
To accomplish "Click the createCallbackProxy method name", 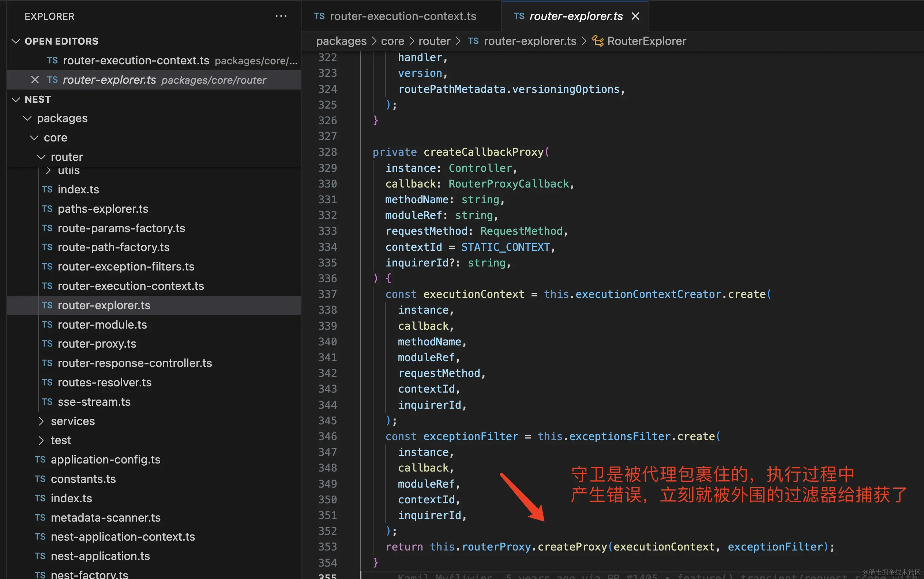I will [x=483, y=152].
